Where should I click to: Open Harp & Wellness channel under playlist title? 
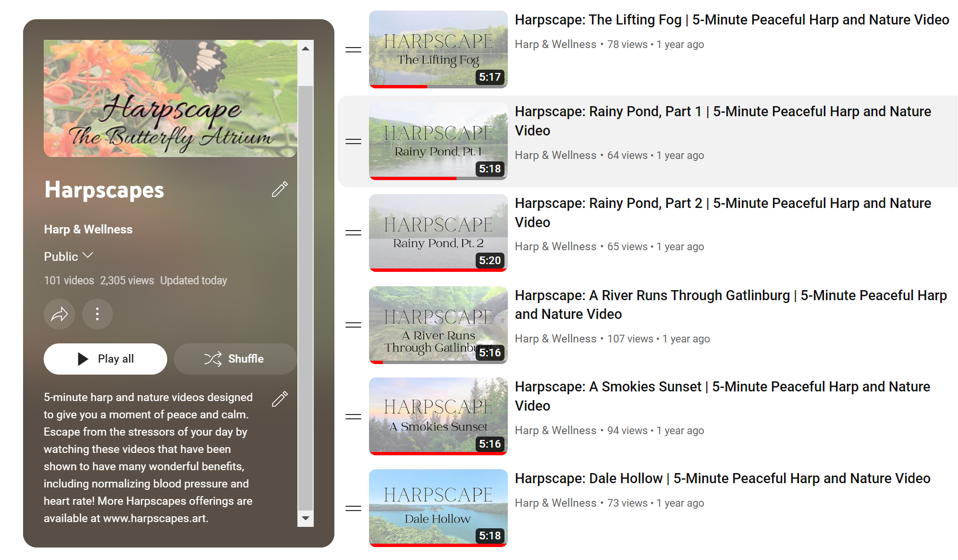click(x=88, y=230)
